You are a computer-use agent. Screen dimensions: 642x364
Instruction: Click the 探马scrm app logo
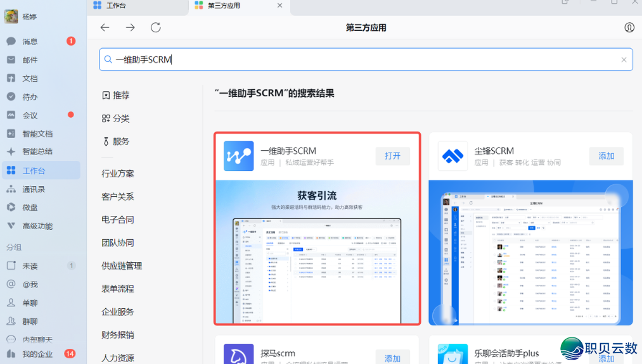239,354
